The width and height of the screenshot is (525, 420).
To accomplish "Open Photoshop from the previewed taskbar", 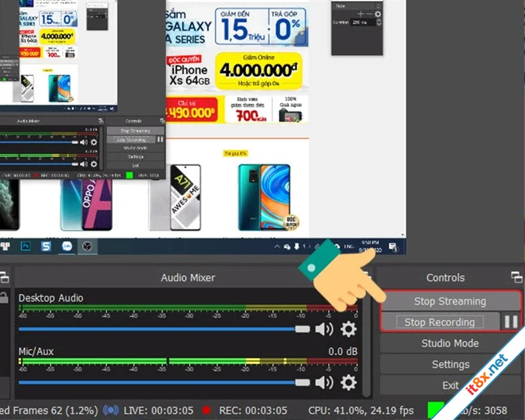I will (x=26, y=246).
